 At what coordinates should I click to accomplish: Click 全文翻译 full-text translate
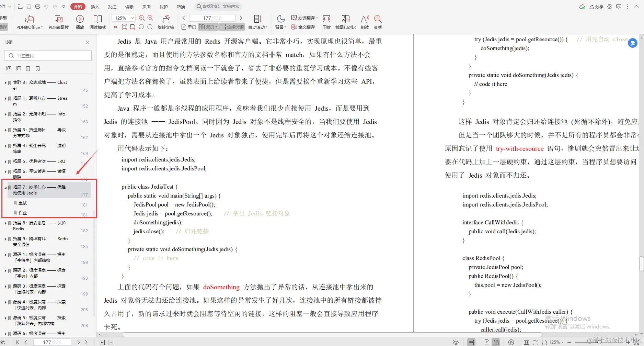tap(303, 27)
